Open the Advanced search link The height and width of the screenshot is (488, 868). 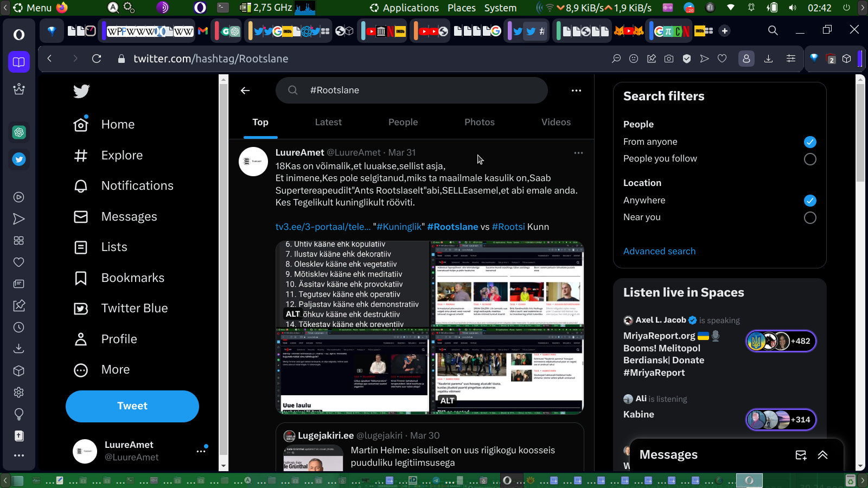pyautogui.click(x=659, y=251)
